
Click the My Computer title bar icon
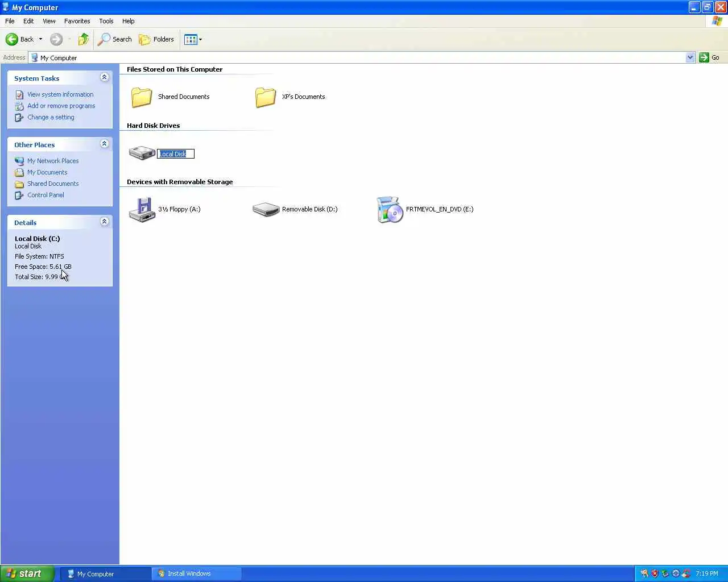pos(6,7)
